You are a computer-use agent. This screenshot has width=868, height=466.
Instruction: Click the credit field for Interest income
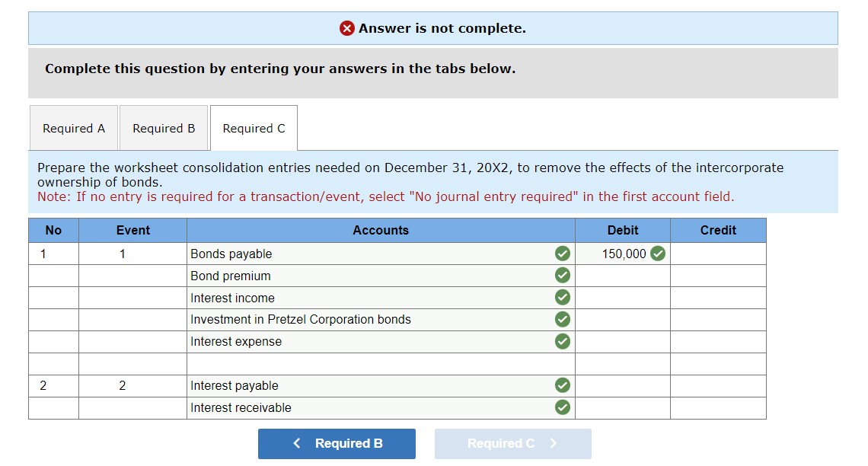(717, 297)
